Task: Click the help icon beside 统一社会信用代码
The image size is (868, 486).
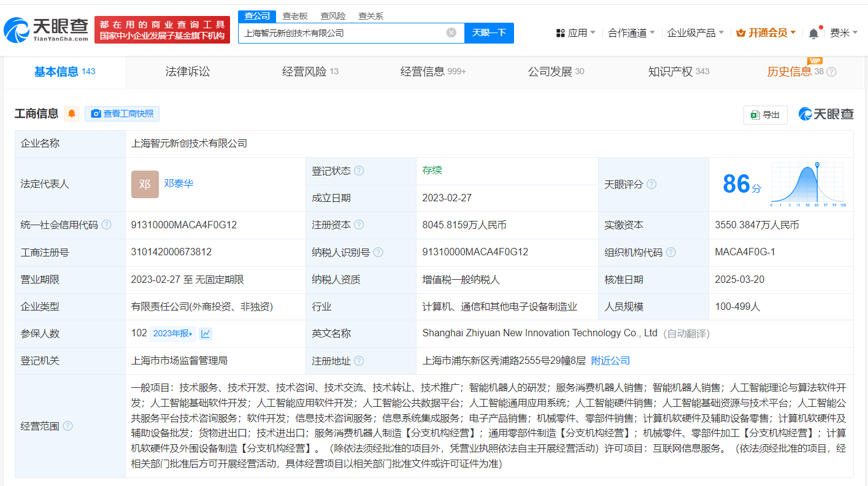Action: click(x=107, y=225)
